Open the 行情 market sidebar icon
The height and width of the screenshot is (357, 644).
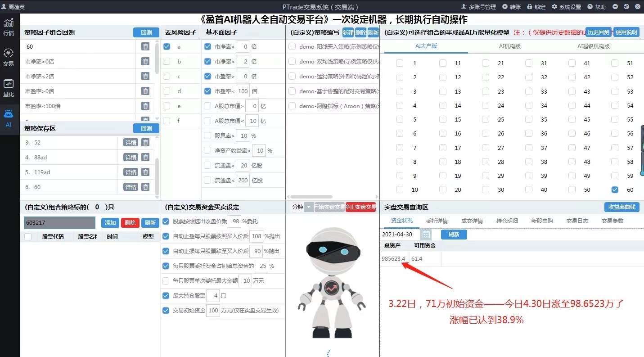tap(9, 27)
